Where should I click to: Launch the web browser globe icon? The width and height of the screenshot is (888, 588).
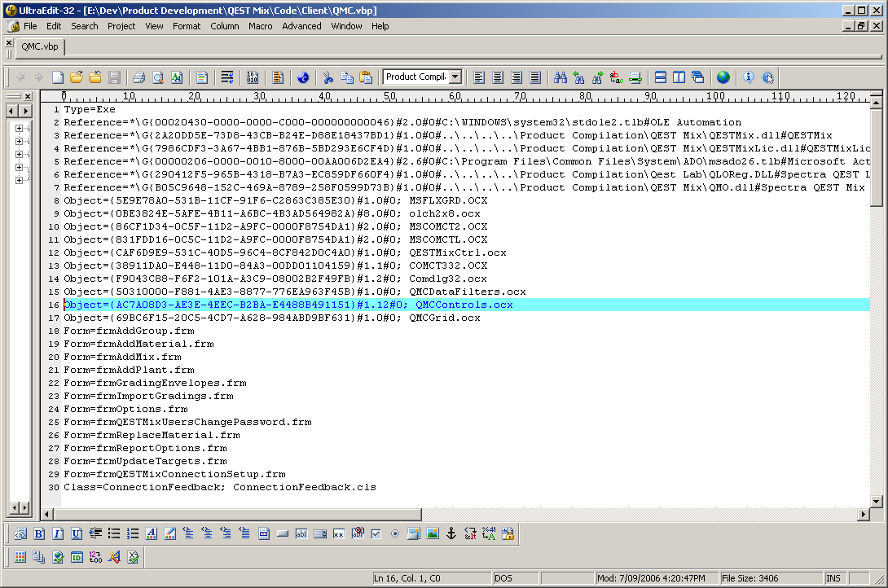(x=723, y=77)
